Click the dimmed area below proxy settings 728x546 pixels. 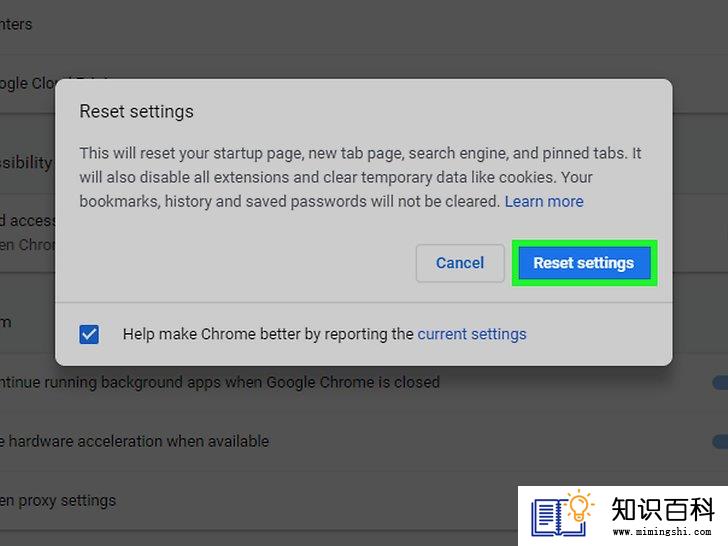[x=259, y=539]
